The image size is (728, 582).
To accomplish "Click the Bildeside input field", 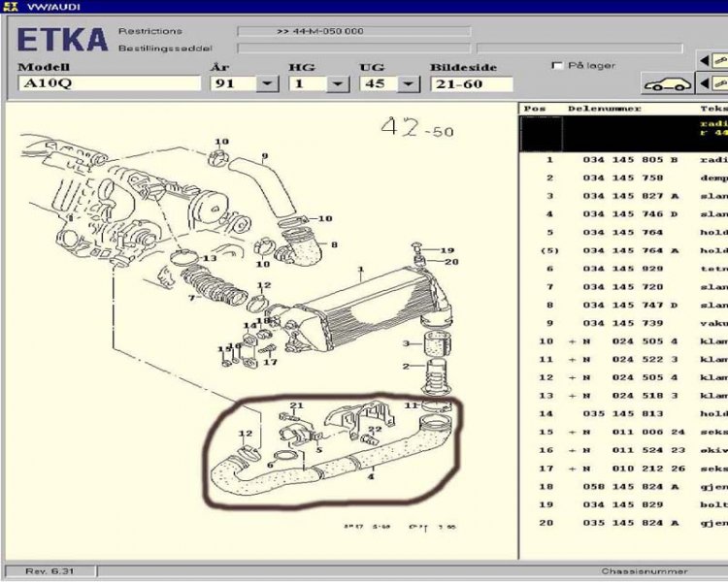I will pyautogui.click(x=471, y=84).
